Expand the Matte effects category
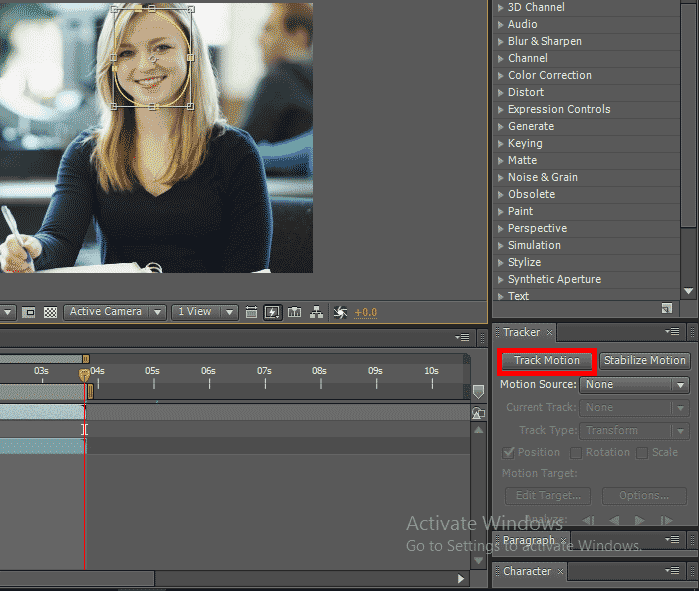 pyautogui.click(x=501, y=160)
